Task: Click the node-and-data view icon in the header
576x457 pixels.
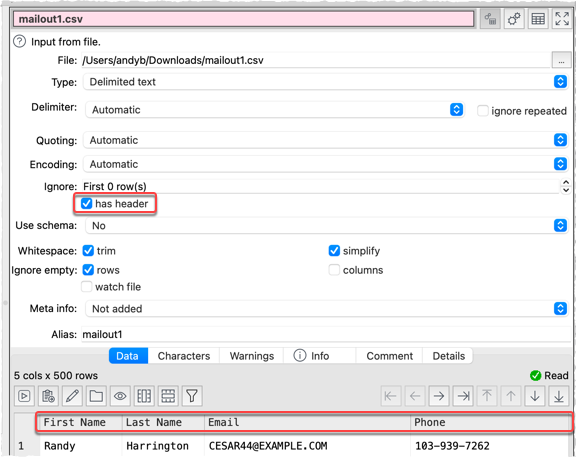Action: [x=490, y=19]
